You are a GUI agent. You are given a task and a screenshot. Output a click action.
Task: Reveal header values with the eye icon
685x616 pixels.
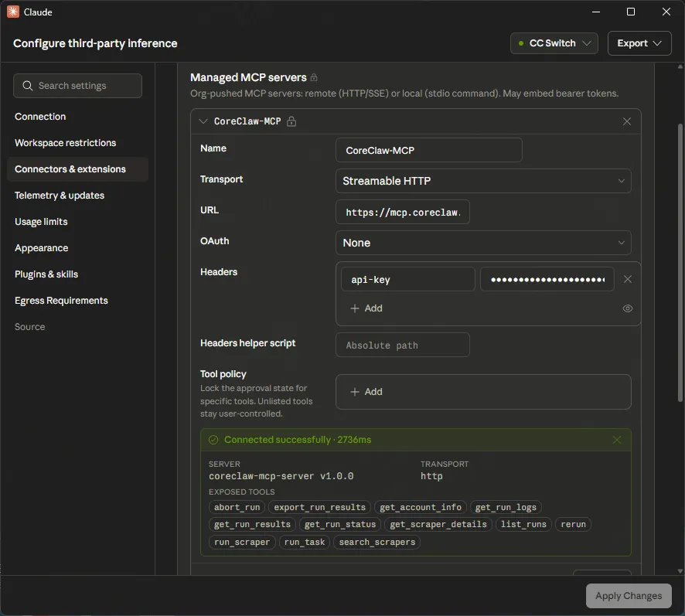point(627,308)
